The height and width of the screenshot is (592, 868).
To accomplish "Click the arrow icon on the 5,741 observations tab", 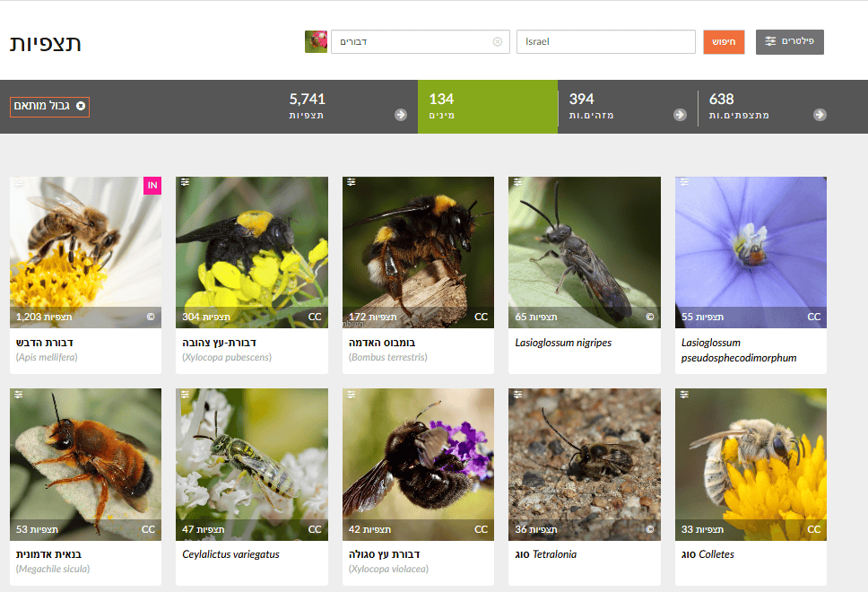I will click(x=400, y=115).
